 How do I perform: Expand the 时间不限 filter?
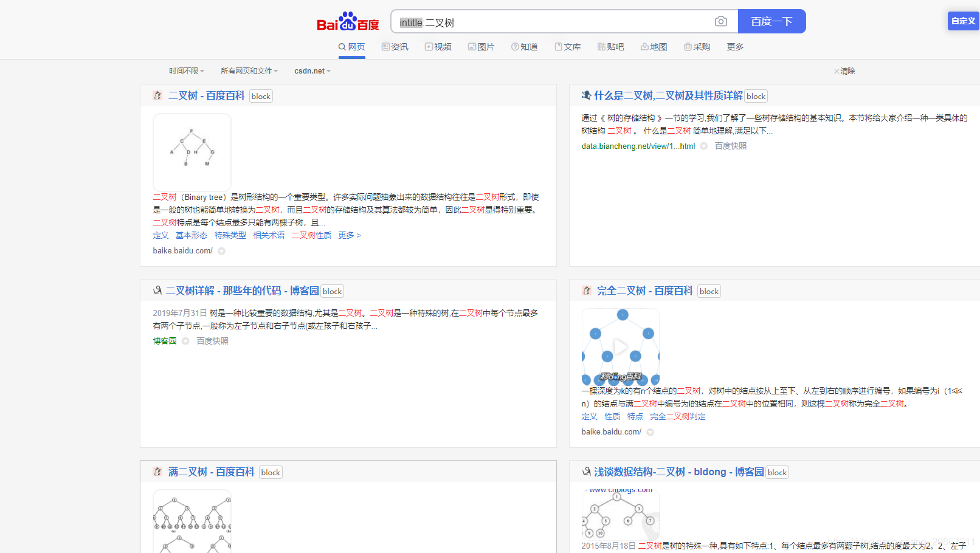[187, 71]
